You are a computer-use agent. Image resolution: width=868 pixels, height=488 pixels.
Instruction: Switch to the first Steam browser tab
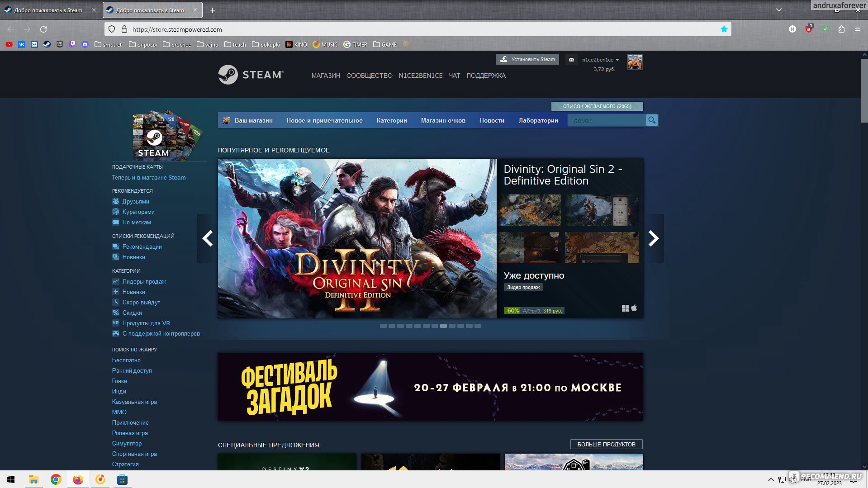(50, 10)
